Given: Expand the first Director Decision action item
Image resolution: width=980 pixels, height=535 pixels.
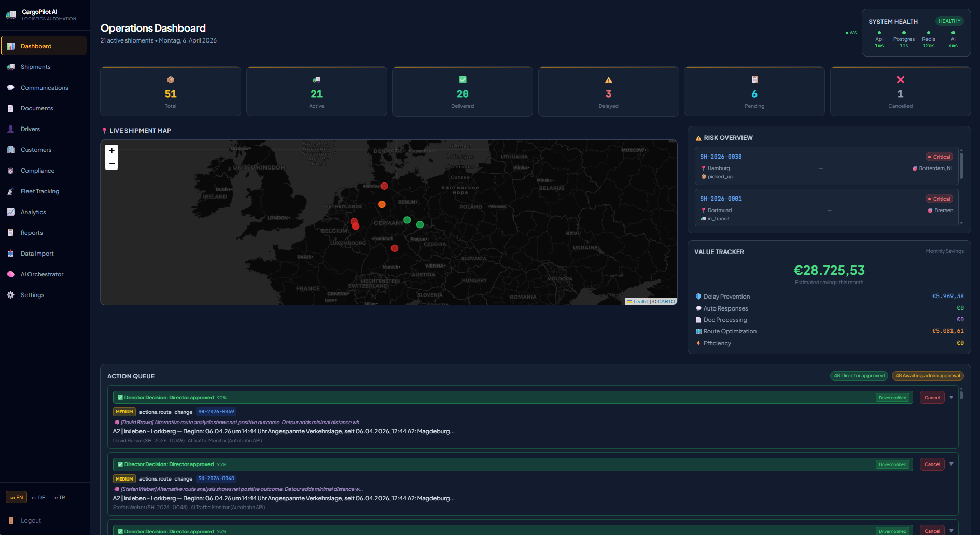Looking at the screenshot, I should point(951,397).
